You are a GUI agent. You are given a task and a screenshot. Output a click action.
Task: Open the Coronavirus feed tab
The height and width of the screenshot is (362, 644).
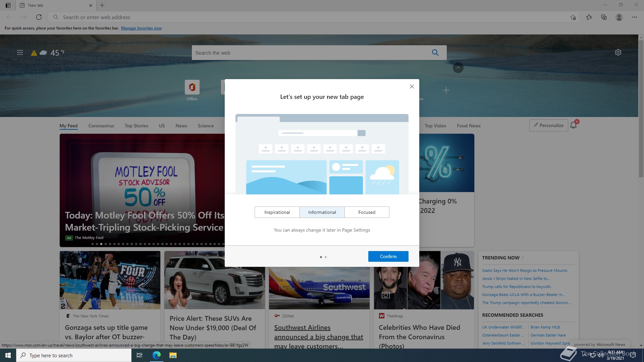click(101, 126)
